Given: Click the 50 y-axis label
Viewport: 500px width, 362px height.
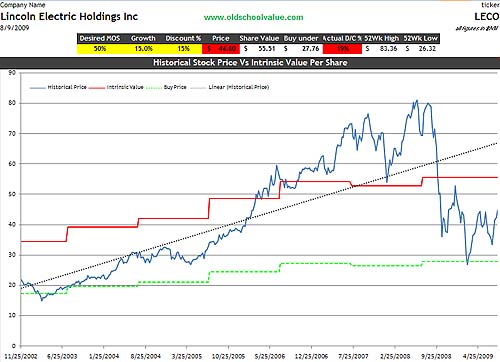Looking at the screenshot, I should [12, 194].
